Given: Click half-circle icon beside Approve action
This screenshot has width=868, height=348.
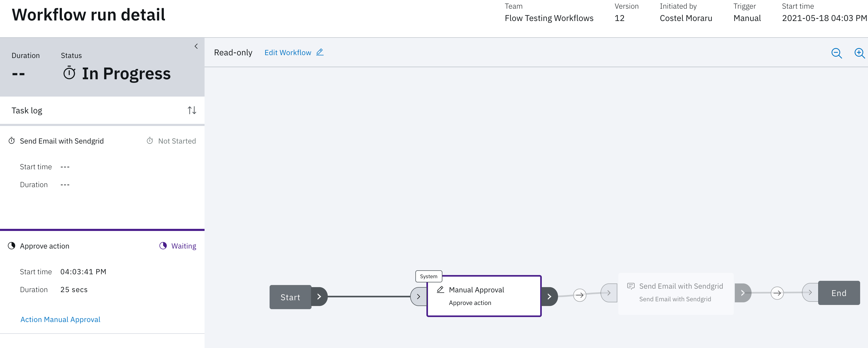Looking at the screenshot, I should coord(12,245).
